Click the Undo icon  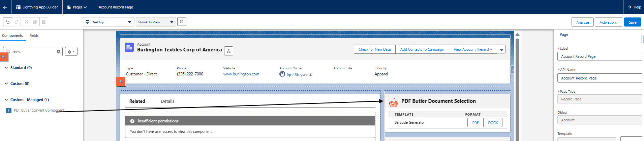click(8, 22)
